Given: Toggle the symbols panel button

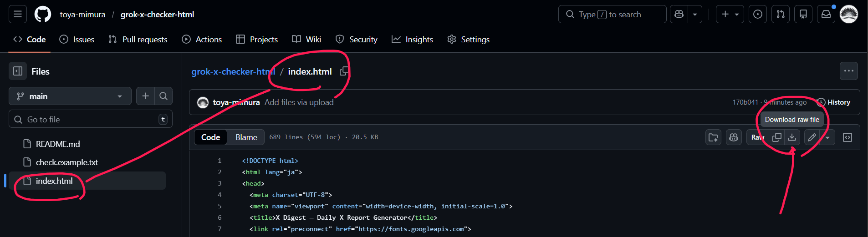Looking at the screenshot, I should coord(848,137).
